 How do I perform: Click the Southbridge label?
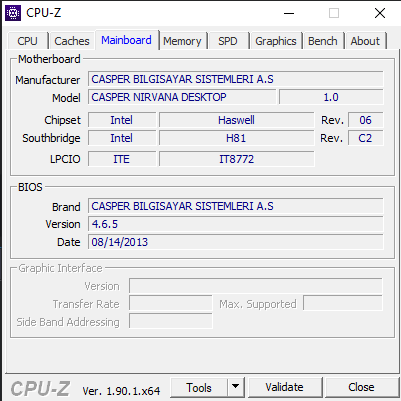tap(51, 138)
